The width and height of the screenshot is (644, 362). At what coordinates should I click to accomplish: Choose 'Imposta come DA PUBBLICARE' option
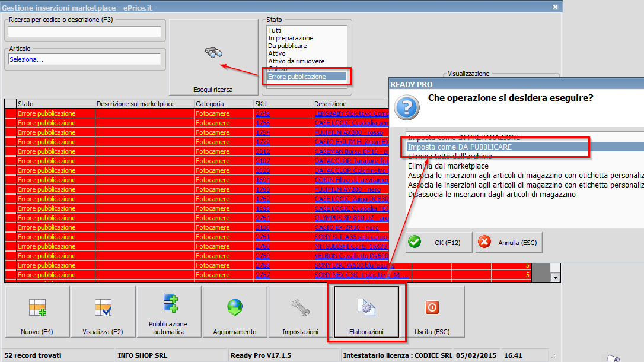(525, 147)
